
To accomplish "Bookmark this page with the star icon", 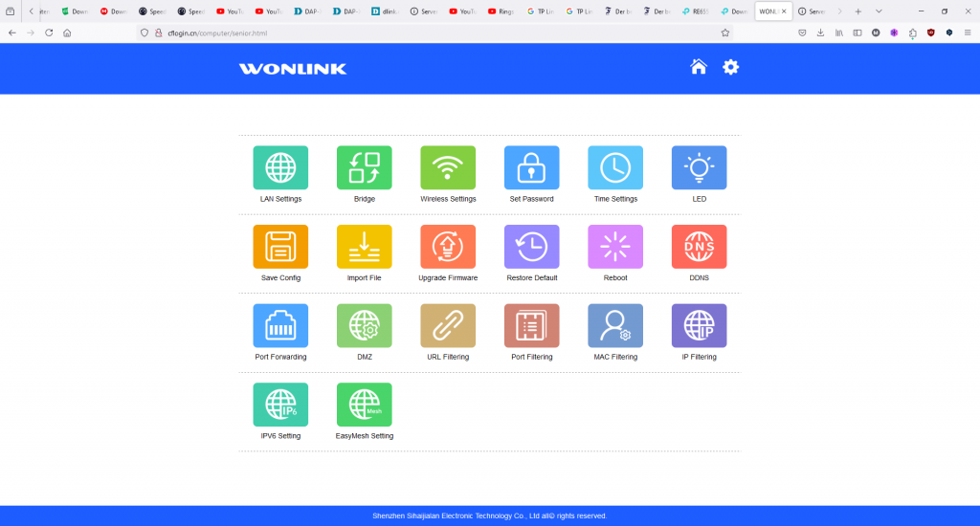I will [x=725, y=33].
